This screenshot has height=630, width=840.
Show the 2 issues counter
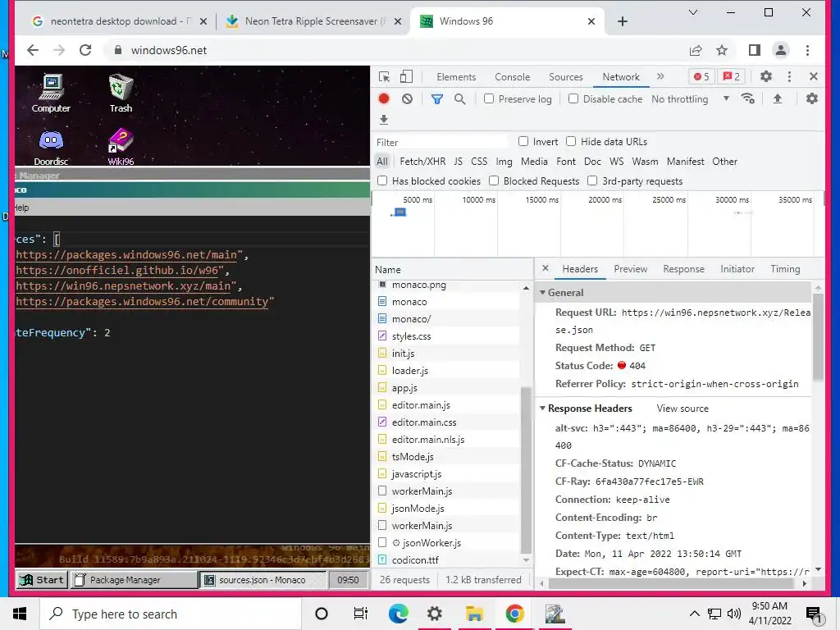[x=731, y=76]
